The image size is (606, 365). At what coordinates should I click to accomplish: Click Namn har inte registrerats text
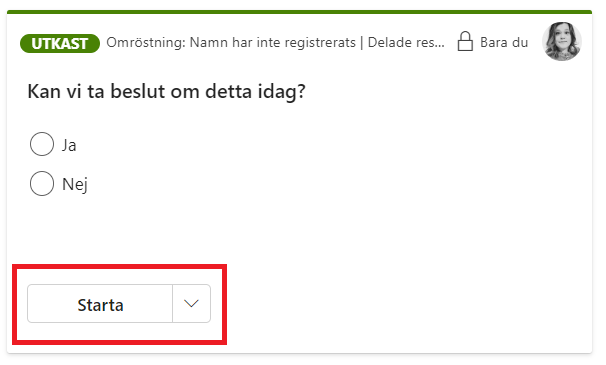(272, 42)
